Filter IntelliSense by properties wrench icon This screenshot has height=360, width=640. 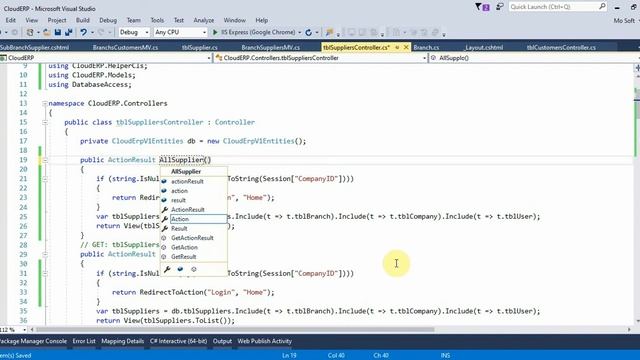point(167,269)
